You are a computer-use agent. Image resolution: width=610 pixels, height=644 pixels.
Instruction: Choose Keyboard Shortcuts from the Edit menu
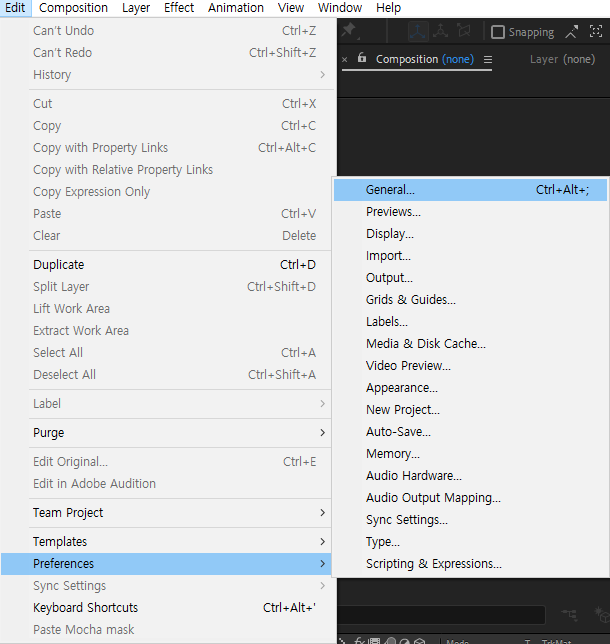click(166, 608)
